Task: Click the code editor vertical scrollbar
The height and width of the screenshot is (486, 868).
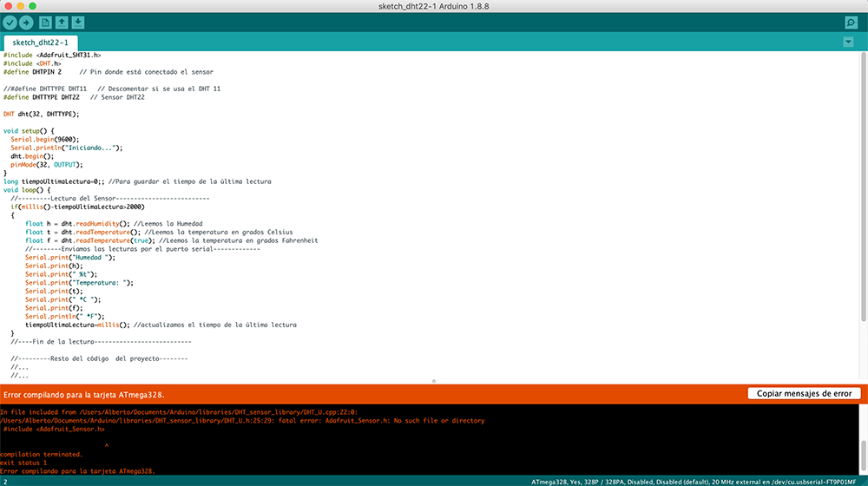Action: (x=864, y=187)
